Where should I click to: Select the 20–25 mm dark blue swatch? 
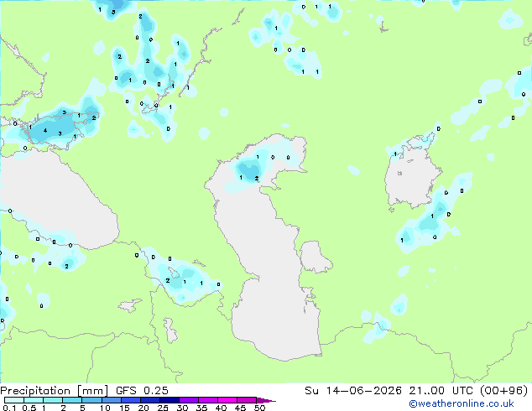149,400
